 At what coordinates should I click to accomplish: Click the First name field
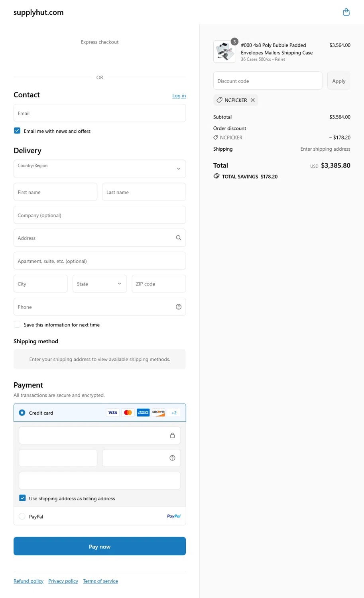coord(55,192)
